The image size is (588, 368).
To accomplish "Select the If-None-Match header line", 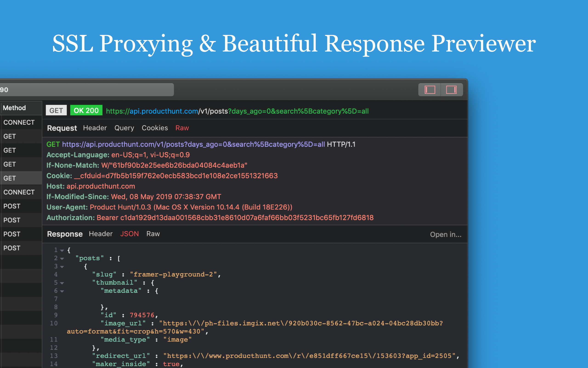I will [x=147, y=165].
